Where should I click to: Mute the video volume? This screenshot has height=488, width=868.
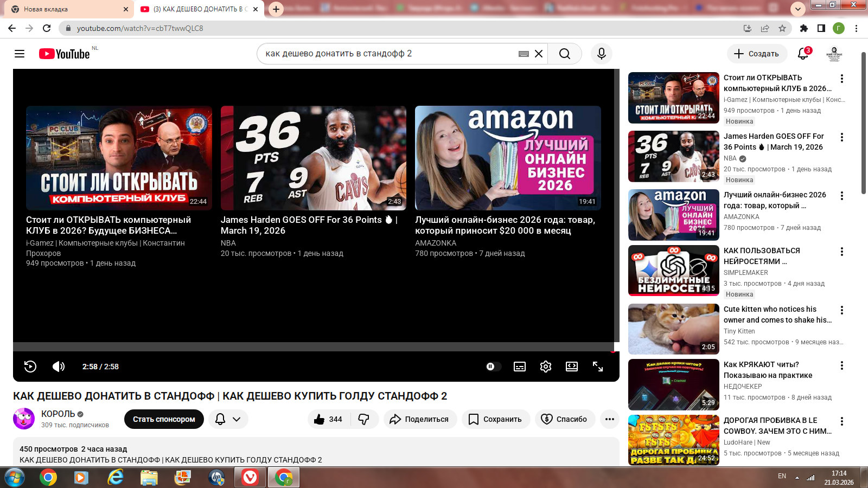59,367
